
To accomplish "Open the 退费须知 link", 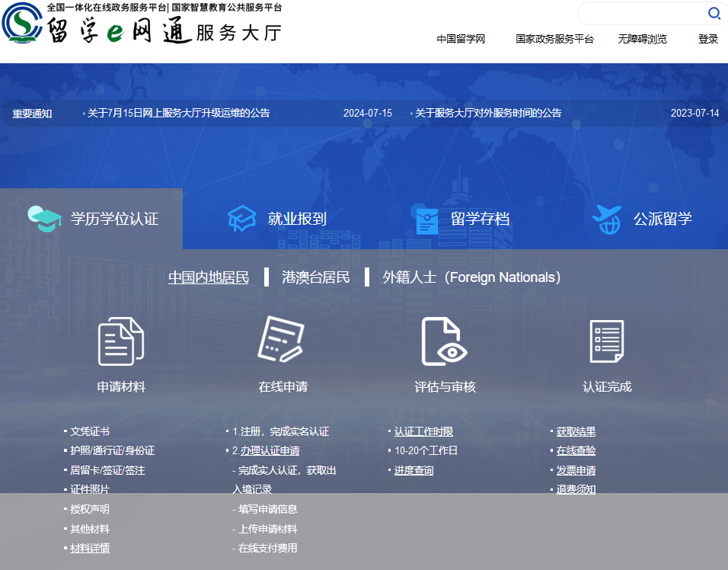I will 576,490.
